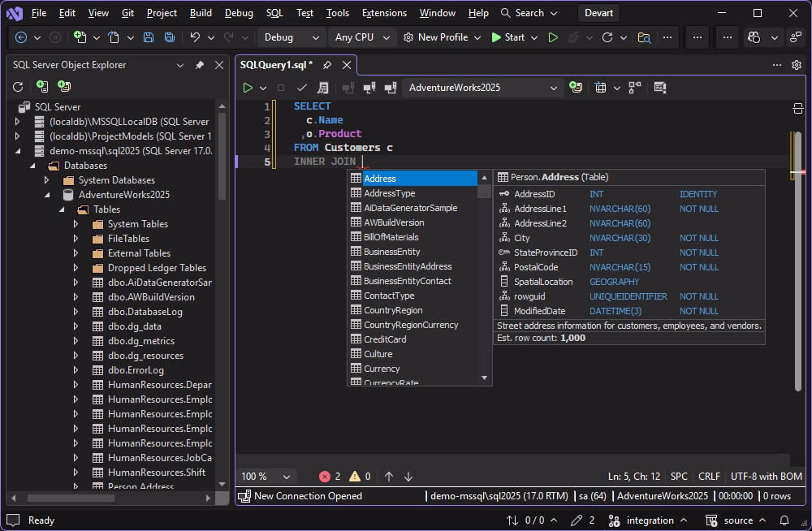Open the Object Explorer window options dropdown arrow
Image resolution: width=812 pixels, height=531 pixels.
[x=179, y=65]
